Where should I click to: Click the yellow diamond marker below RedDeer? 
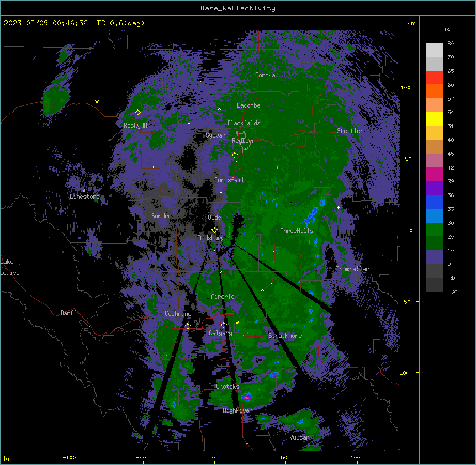tap(235, 155)
